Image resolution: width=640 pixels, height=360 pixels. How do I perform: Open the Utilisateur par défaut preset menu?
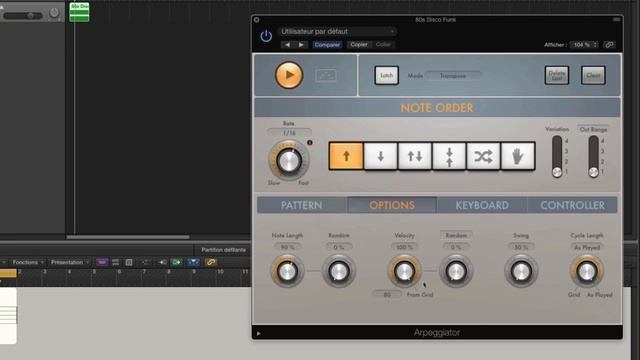337,31
